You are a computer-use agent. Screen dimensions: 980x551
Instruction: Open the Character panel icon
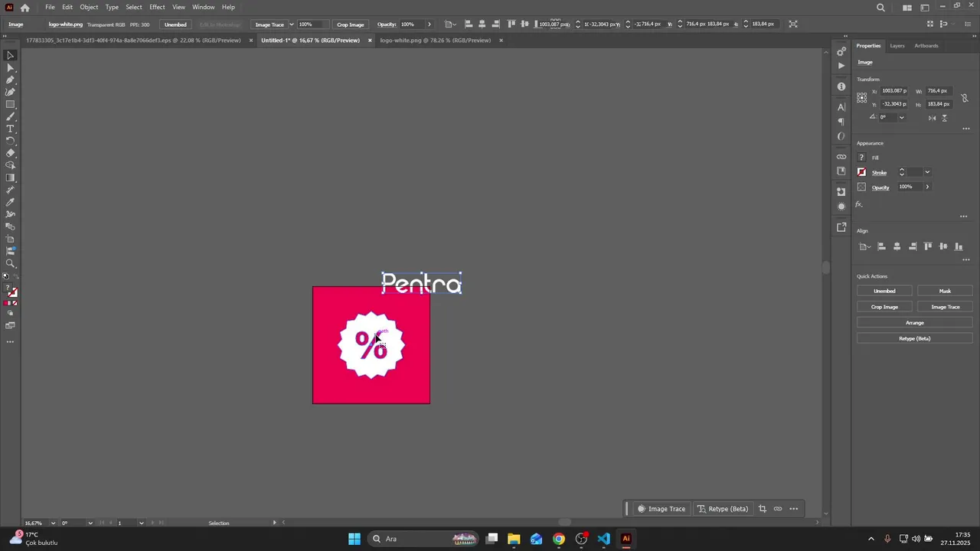coord(841,107)
